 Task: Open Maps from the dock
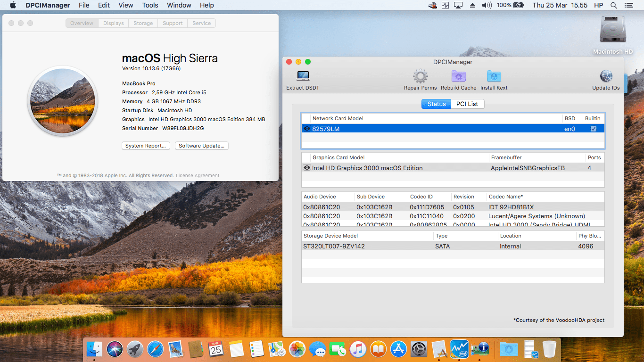click(277, 349)
